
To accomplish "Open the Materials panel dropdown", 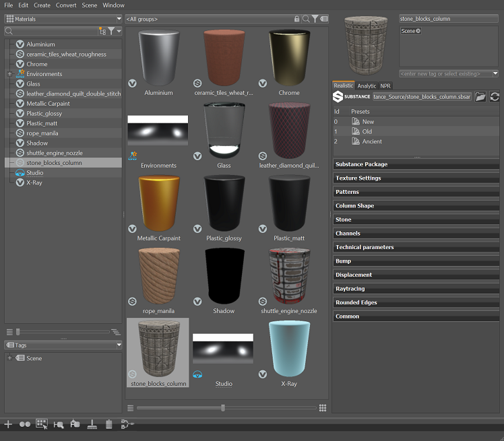I will [119, 19].
